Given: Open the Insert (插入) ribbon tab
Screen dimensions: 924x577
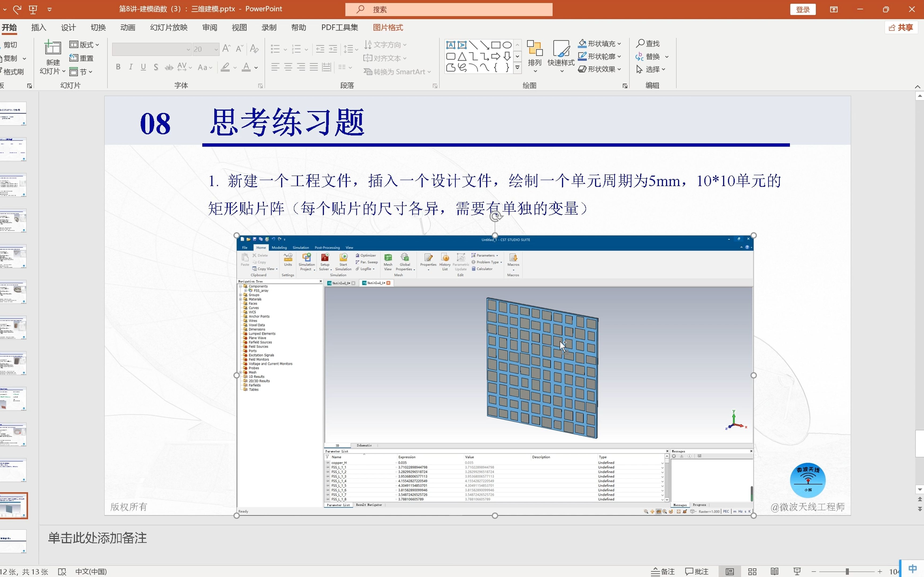Looking at the screenshot, I should [x=38, y=28].
